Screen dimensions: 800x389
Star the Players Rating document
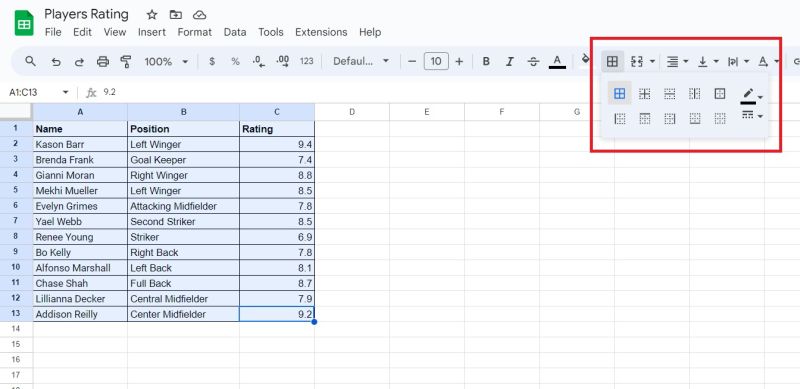pos(152,15)
